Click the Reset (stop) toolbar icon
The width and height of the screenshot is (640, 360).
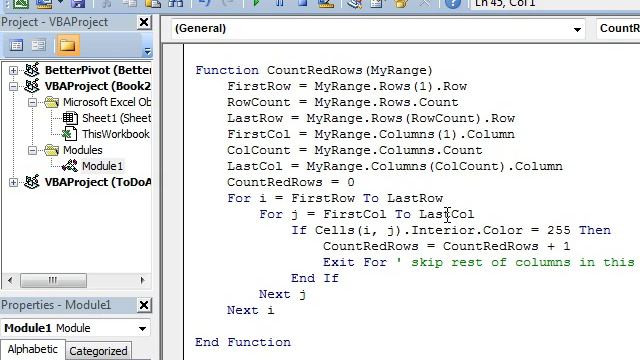tap(302, 3)
